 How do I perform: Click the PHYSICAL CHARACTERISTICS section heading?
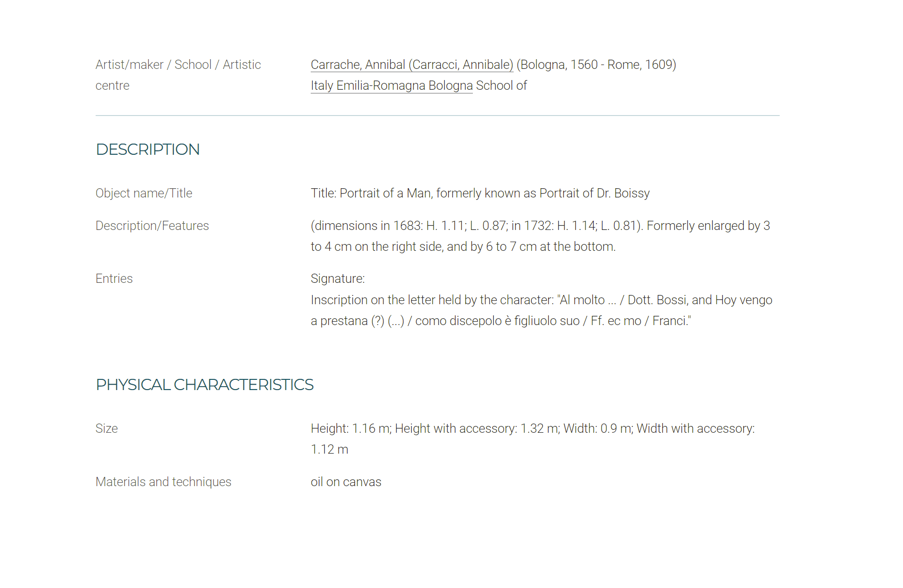(204, 385)
